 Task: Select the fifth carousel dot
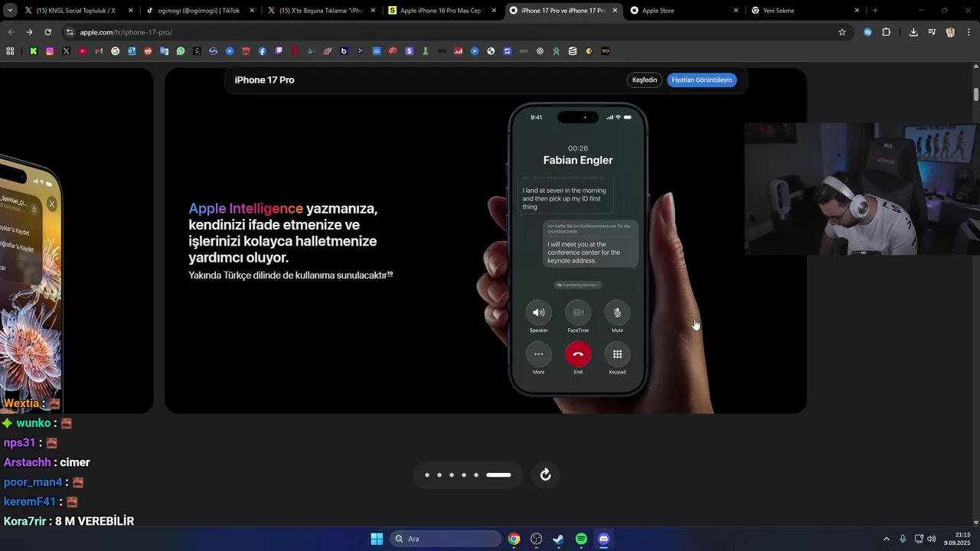tap(476, 475)
